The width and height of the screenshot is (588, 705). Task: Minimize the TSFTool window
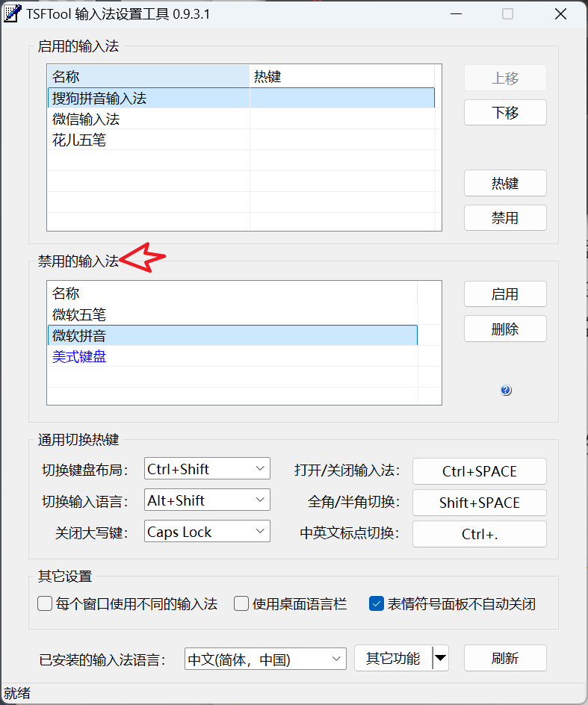pos(457,14)
